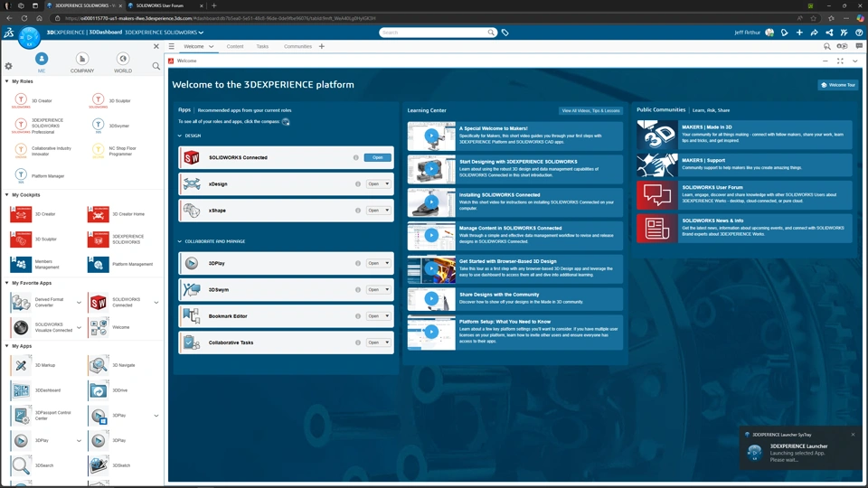Show info for Collaborative Tasks app
Viewport: 868px width, 488px height.
coord(358,343)
